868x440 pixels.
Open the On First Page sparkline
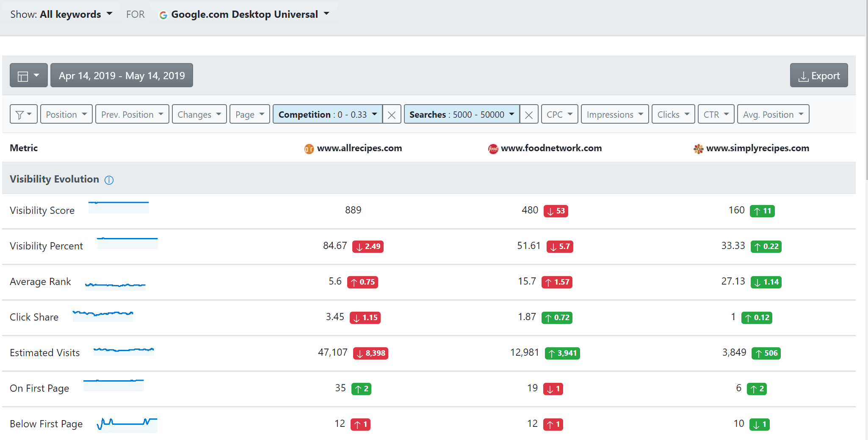click(x=113, y=385)
